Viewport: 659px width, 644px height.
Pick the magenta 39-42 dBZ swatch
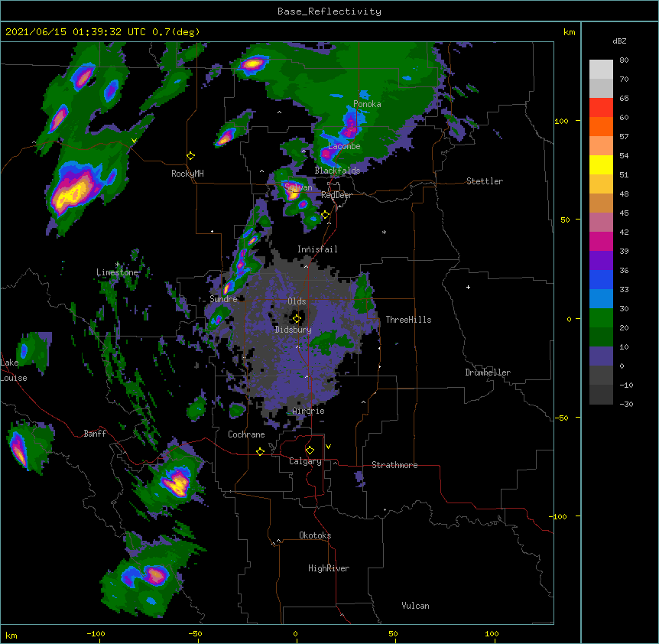pos(601,241)
